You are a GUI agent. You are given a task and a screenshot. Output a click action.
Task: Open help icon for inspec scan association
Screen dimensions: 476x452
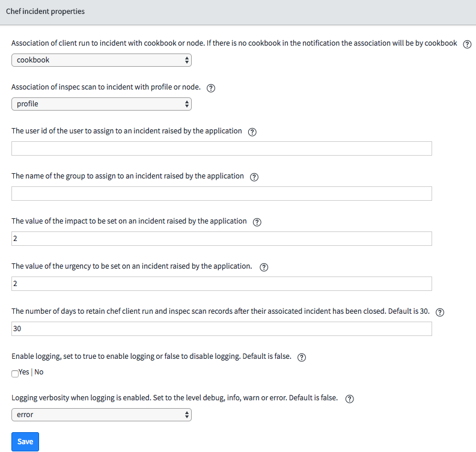click(211, 88)
